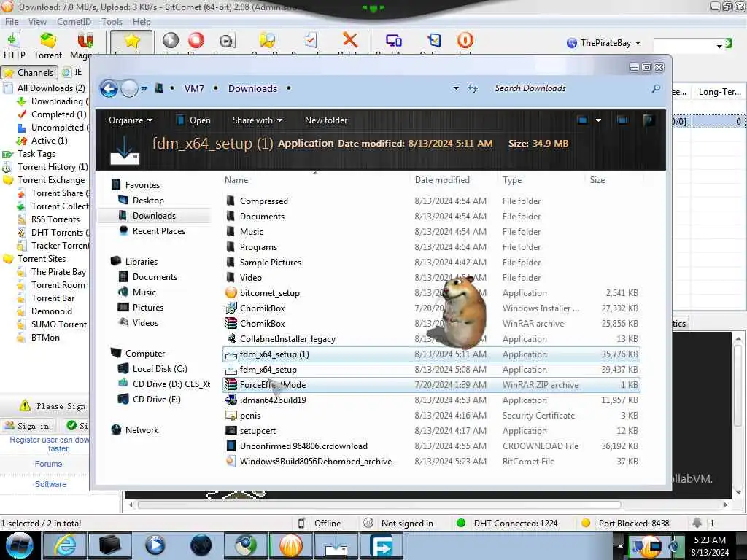
Task: Select Recent Places in navigation pane
Action: click(x=158, y=231)
